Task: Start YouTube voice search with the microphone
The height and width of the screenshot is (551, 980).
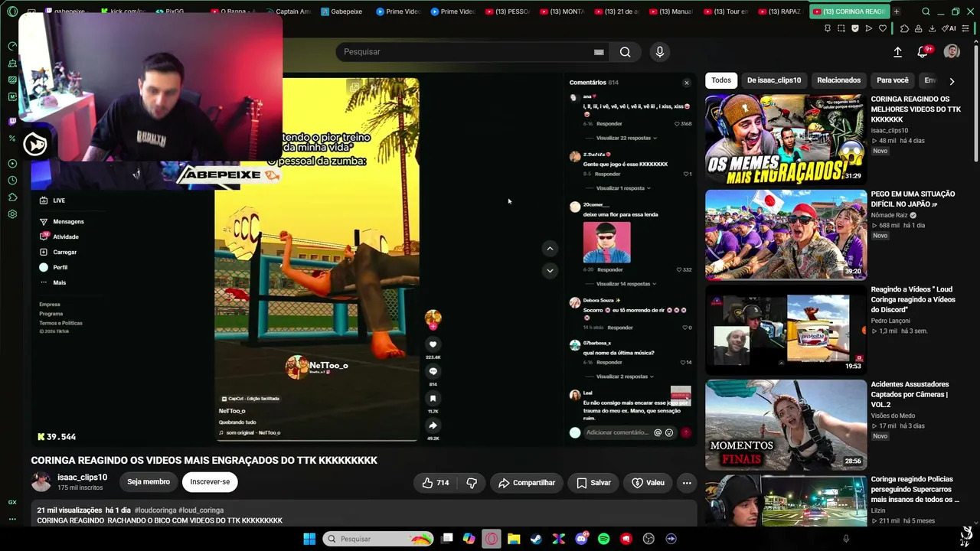Action: (660, 52)
